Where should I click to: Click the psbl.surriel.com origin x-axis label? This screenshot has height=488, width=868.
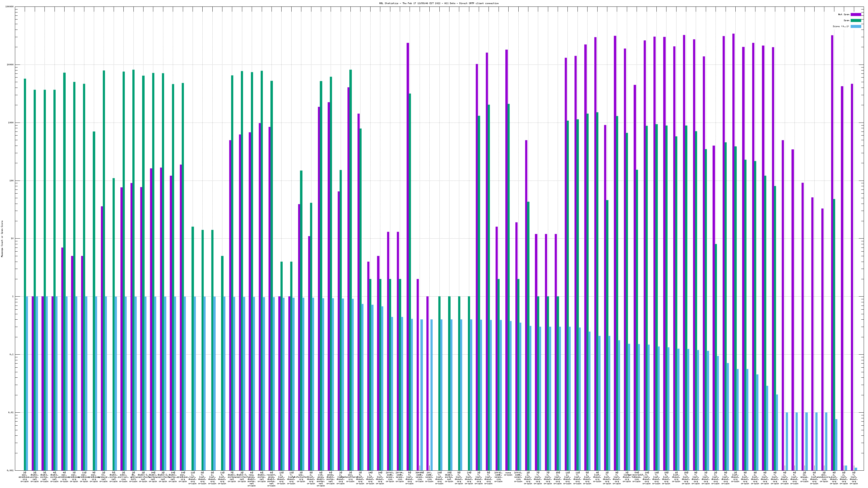[x=123, y=477]
